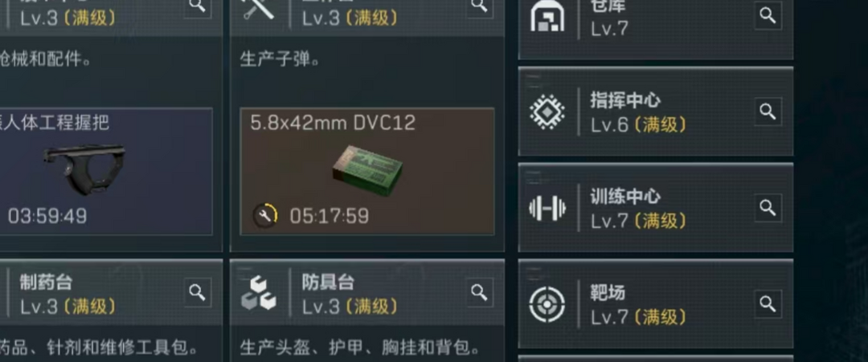Inspect 靶场 details via magnifier icon

click(x=768, y=303)
